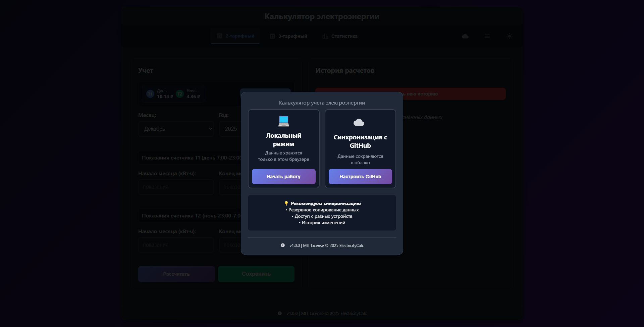
Task: Open the hamburger menu icon in top bar
Action: [487, 36]
